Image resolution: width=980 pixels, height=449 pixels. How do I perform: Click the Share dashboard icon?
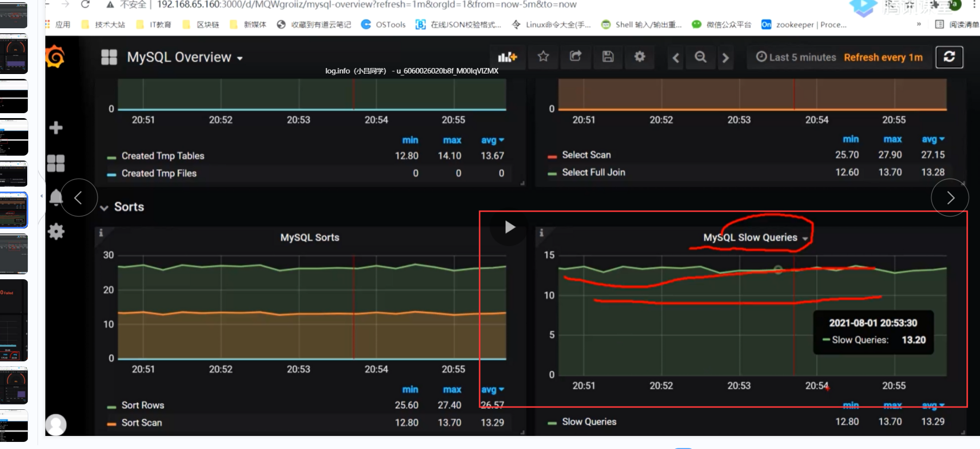[x=575, y=57]
